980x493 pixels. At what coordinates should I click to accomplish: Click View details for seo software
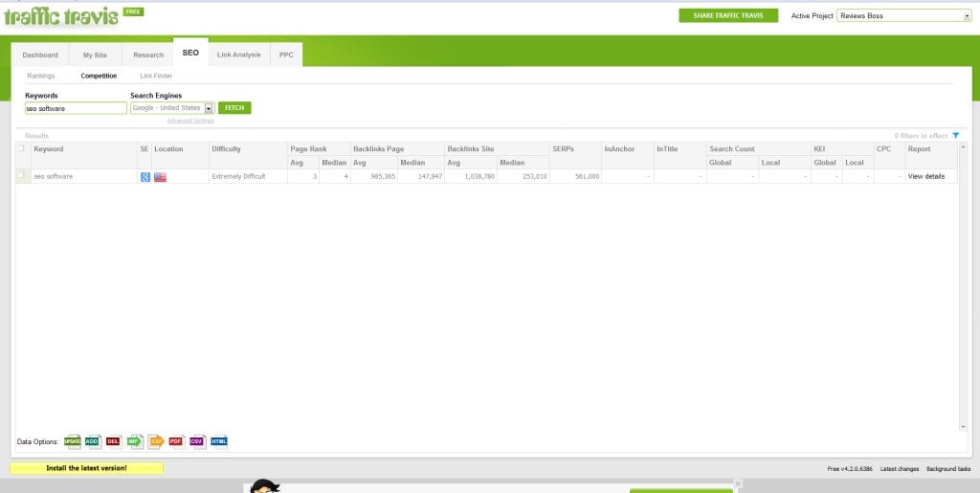tap(926, 177)
